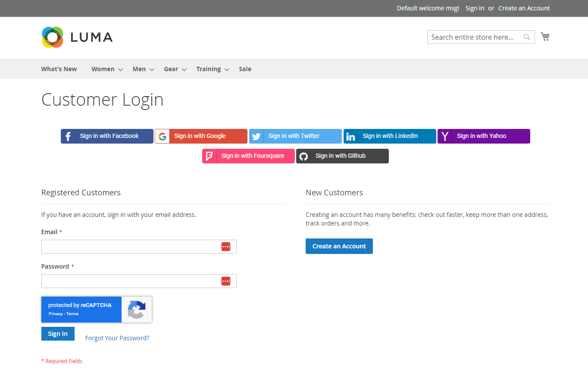The image size is (588, 379).
Task: Click Create an Account link in header
Action: coord(524,8)
